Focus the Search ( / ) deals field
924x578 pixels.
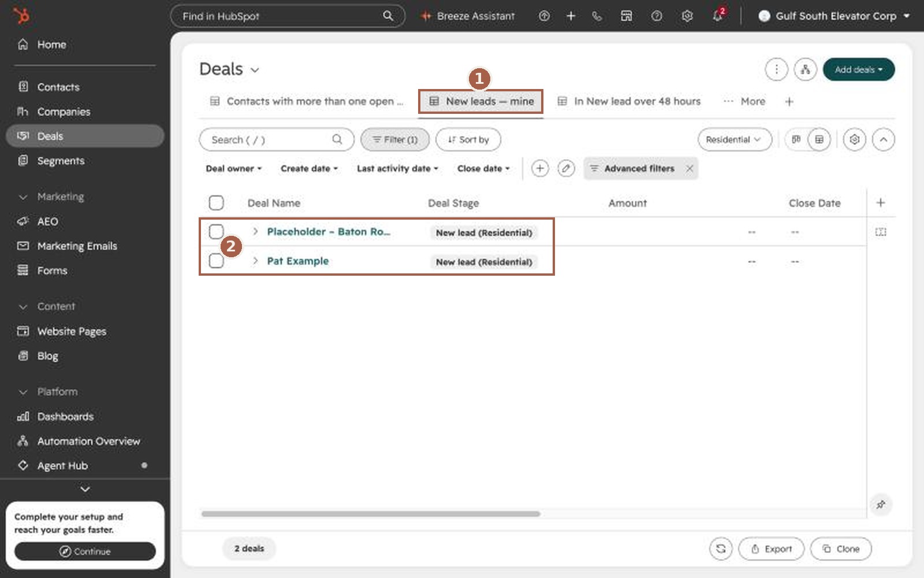click(x=277, y=139)
